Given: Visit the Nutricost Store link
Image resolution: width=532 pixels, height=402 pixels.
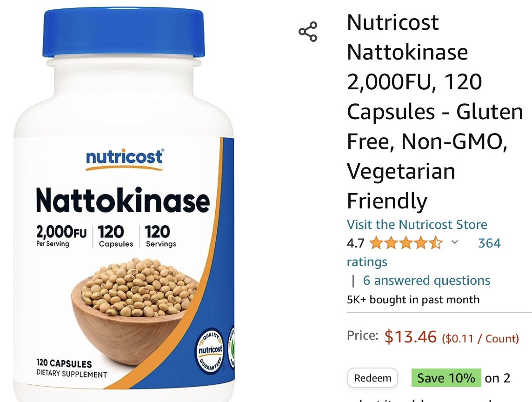Looking at the screenshot, I should (x=417, y=224).
